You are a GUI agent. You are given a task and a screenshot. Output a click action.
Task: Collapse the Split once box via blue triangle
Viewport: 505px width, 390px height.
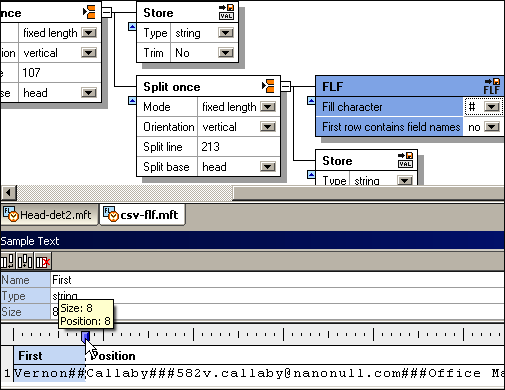coord(132,101)
